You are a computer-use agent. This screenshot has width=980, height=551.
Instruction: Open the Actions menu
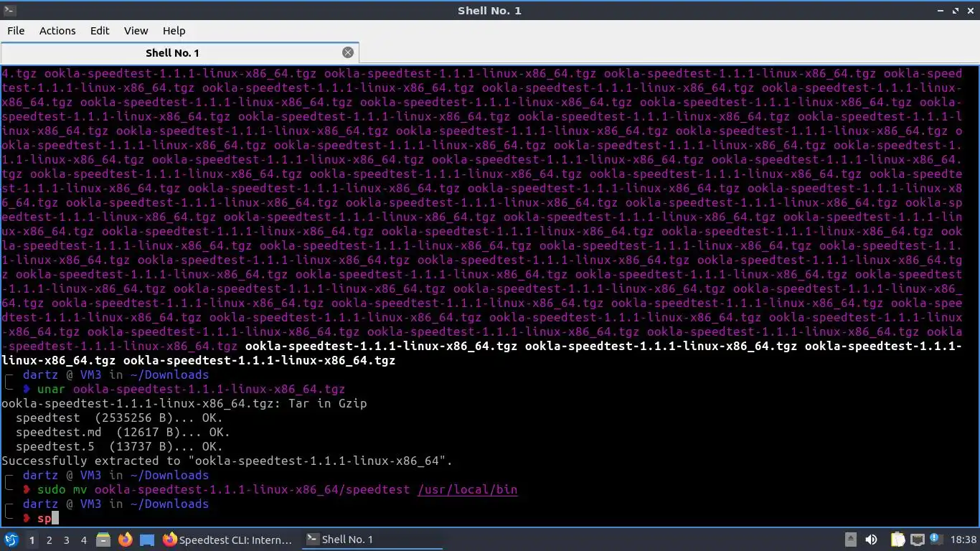pos(57,31)
